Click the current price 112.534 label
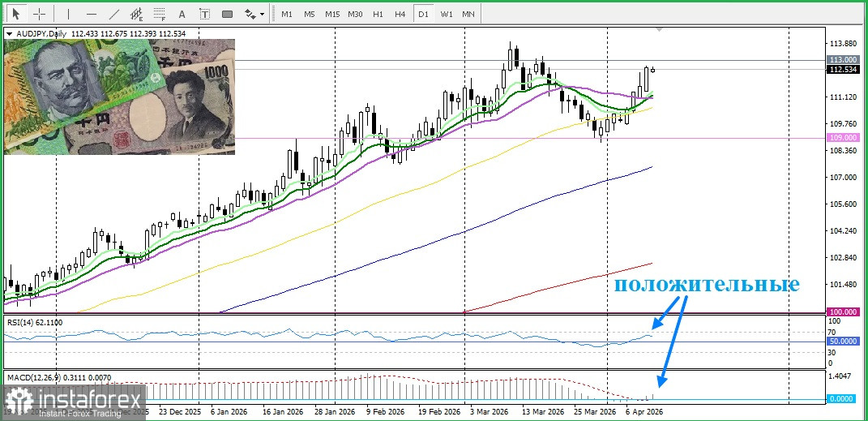Screen dimensions: 868x421 point(842,69)
